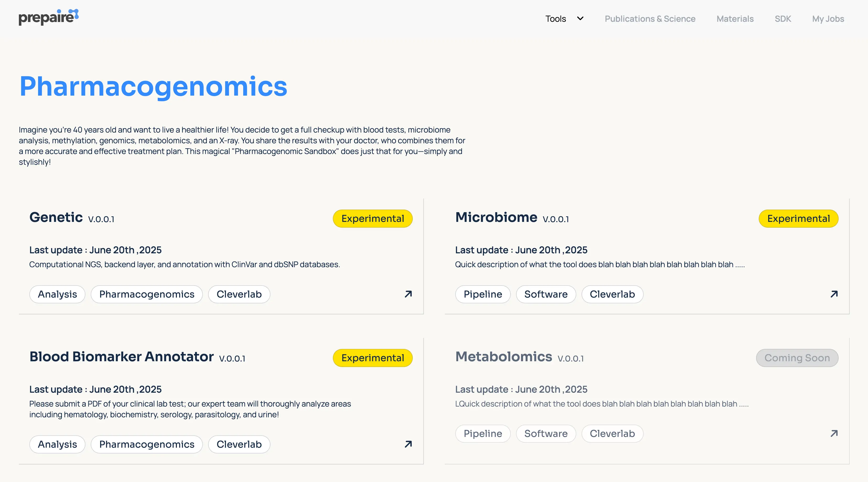868x482 pixels.
Task: Open the Materials page
Action: 735,19
